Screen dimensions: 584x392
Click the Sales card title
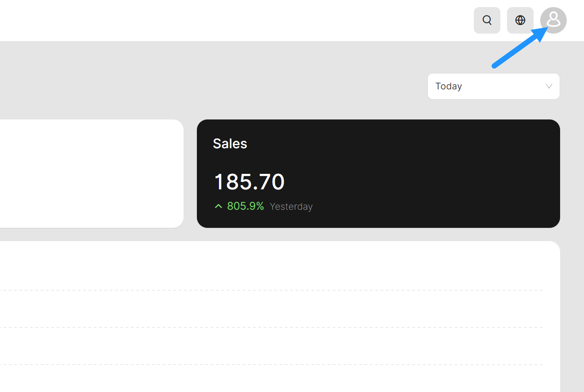[230, 143]
